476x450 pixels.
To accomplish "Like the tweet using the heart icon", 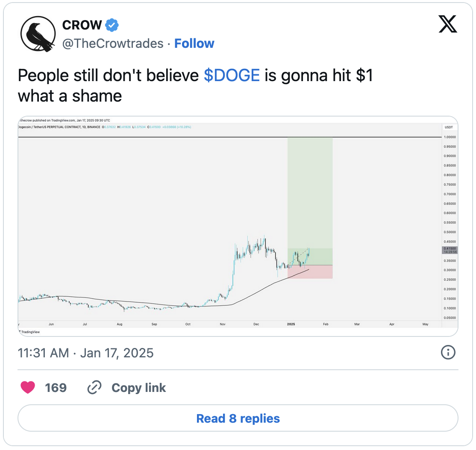I will click(x=28, y=387).
